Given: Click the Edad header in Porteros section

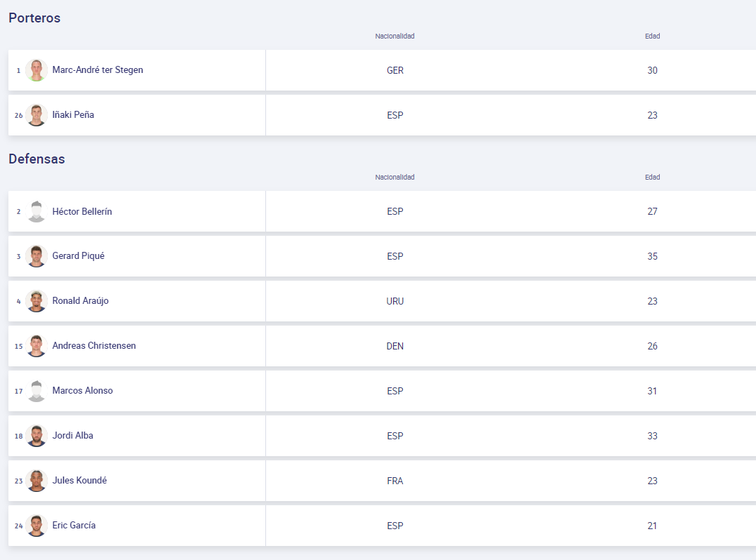Looking at the screenshot, I should [x=652, y=36].
